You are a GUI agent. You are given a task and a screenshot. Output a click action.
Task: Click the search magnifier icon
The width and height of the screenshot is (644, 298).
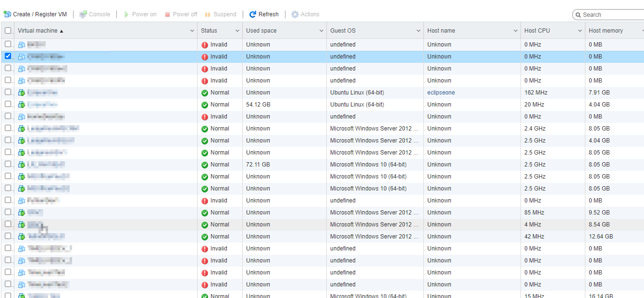tap(578, 15)
